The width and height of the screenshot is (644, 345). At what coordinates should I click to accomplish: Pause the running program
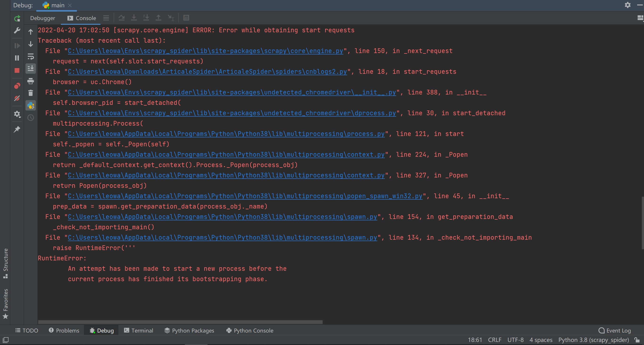click(17, 58)
